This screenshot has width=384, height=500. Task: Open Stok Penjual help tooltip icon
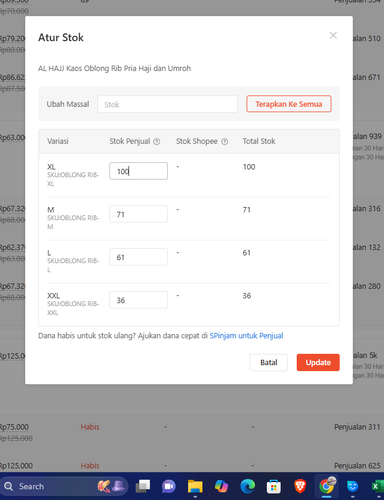pyautogui.click(x=157, y=142)
